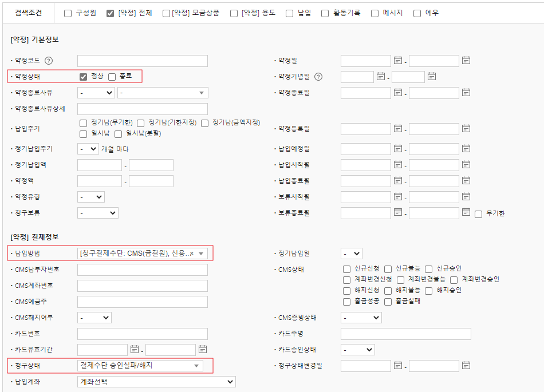Open the 카드유효기간 start date calendar
Image resolution: width=544 pixels, height=392 pixels.
click(x=135, y=349)
